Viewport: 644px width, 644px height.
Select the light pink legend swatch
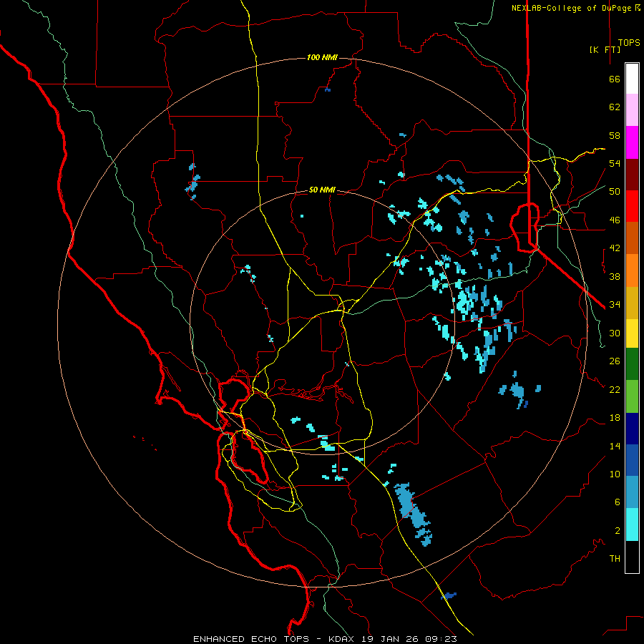click(x=632, y=109)
